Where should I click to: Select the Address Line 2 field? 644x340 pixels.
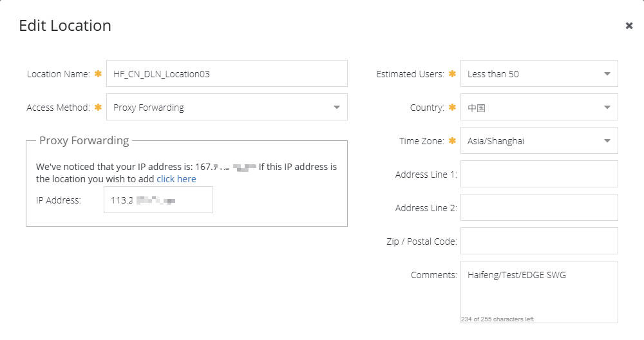pos(539,207)
